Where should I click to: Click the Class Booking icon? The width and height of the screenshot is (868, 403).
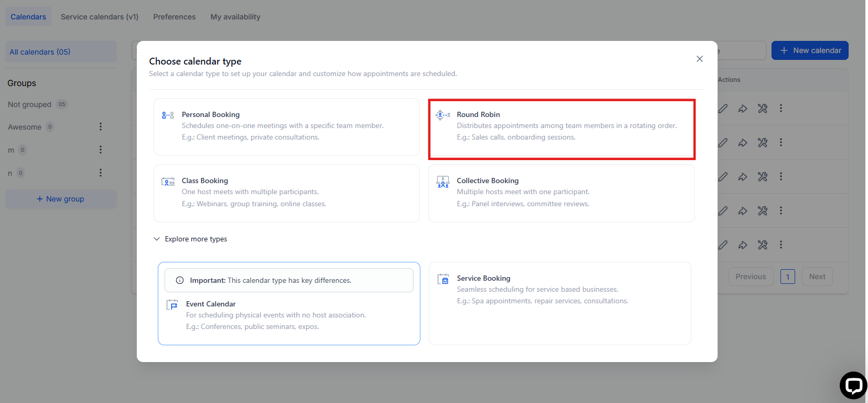coord(168,182)
